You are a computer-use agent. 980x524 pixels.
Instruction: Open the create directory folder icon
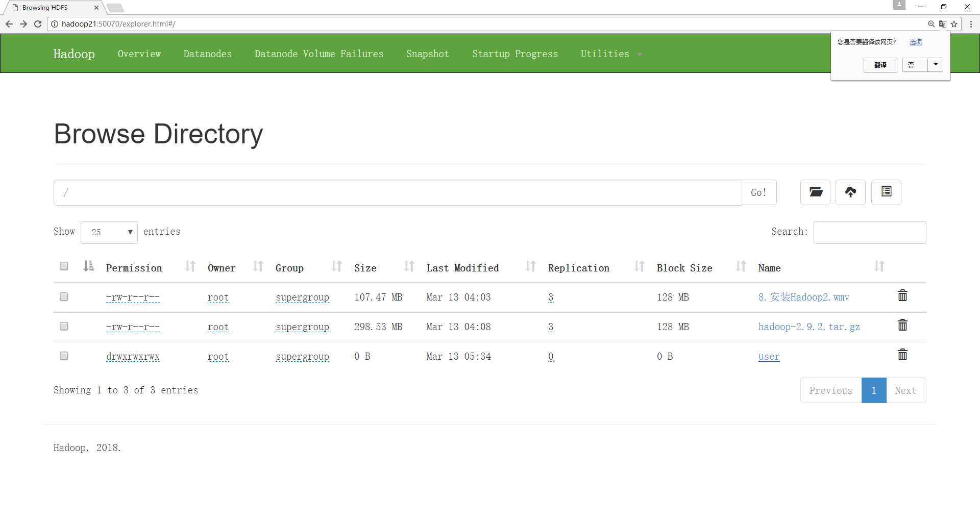815,192
